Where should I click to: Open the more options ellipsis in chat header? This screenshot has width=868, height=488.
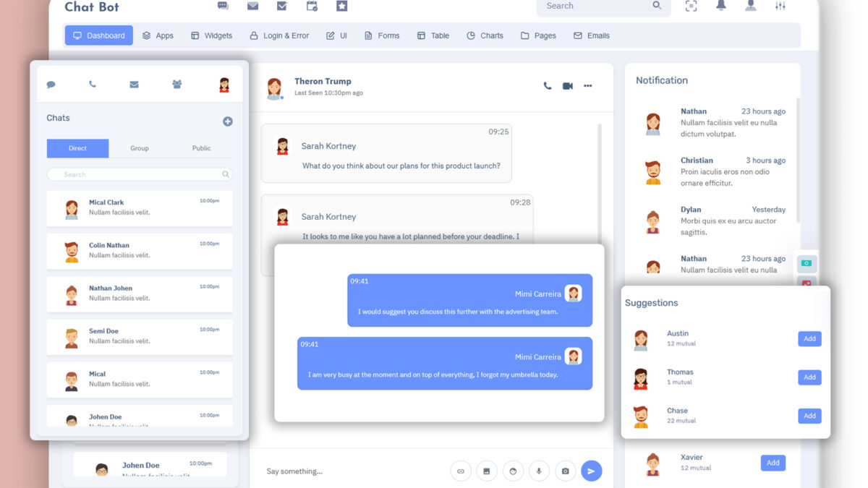coord(588,85)
